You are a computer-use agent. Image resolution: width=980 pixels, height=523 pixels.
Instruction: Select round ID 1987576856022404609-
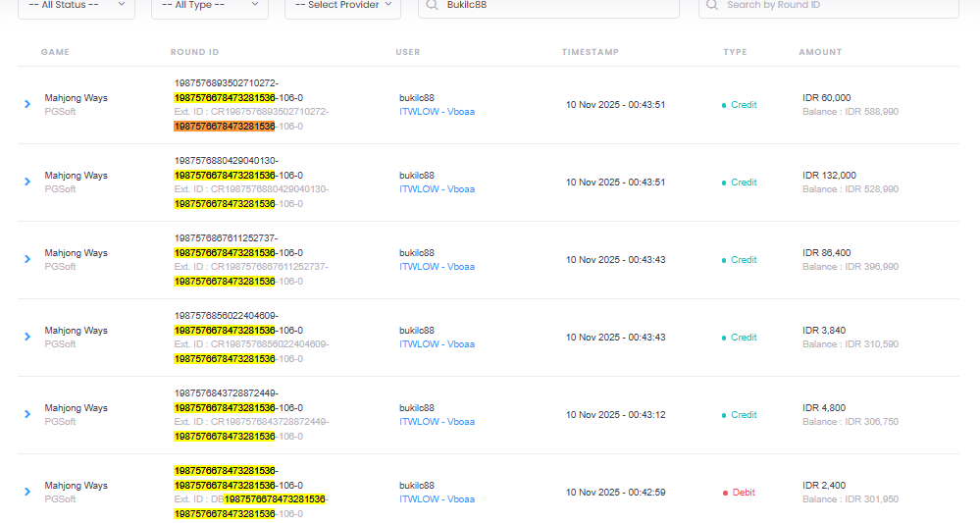[227, 316]
